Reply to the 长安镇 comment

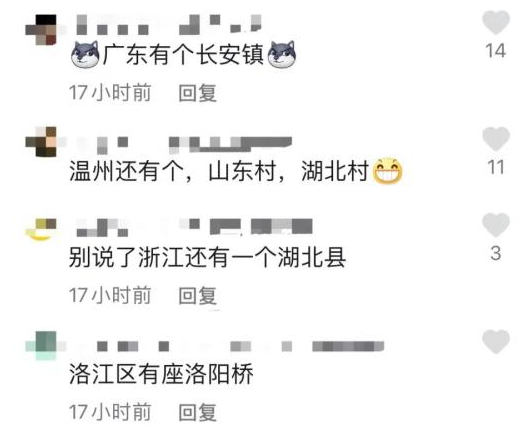[198, 93]
